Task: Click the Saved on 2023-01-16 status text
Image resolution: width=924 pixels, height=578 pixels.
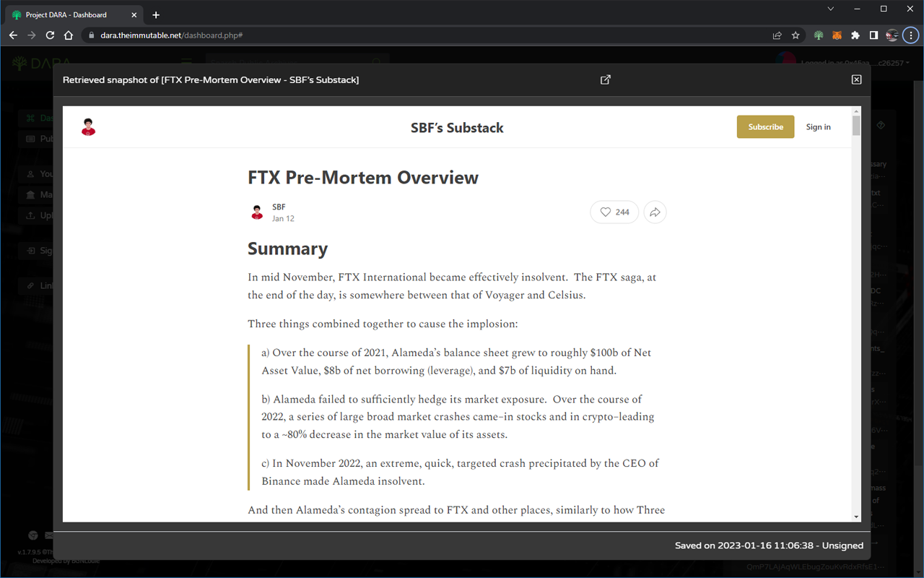Action: click(769, 545)
